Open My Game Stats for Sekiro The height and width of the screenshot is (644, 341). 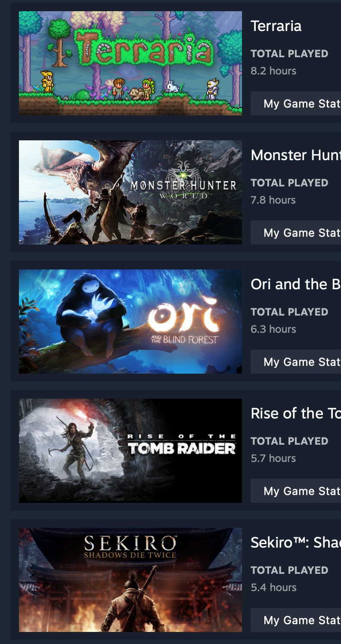(296, 620)
